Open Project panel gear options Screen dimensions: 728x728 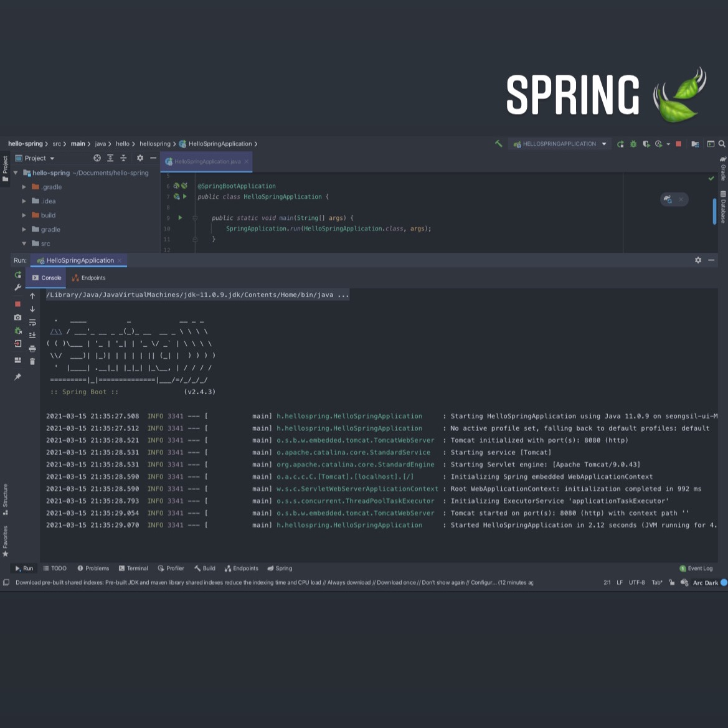coord(139,158)
